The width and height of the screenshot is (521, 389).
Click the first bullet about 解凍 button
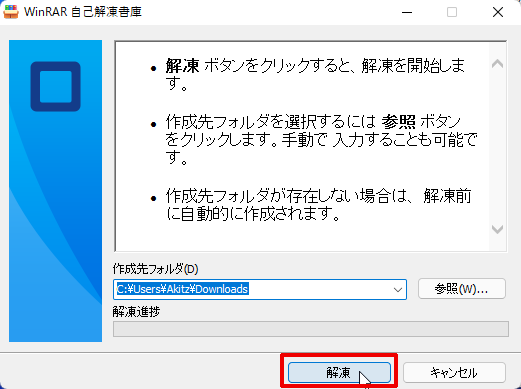315,75
